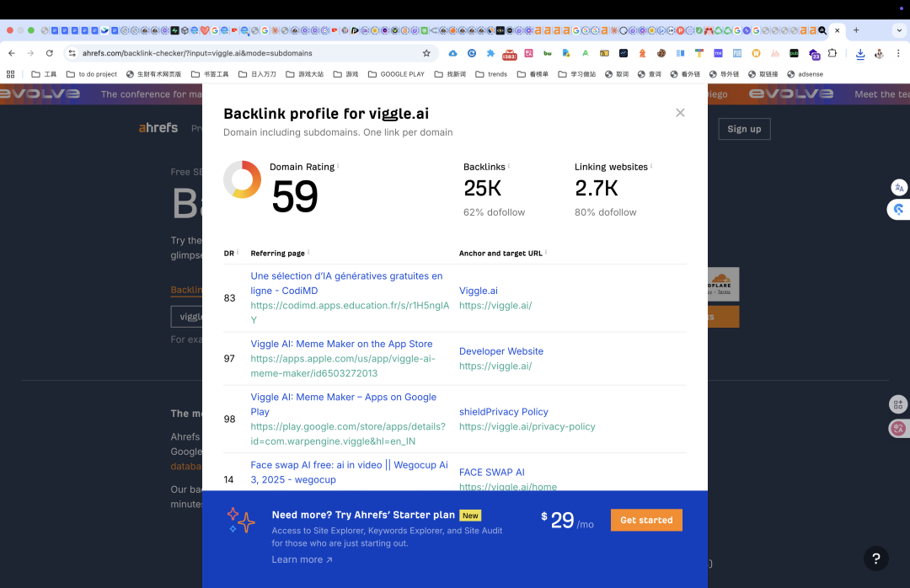Open 'Viggle AI: Meme Maker – Apps on Google Play'

pyautogui.click(x=344, y=404)
